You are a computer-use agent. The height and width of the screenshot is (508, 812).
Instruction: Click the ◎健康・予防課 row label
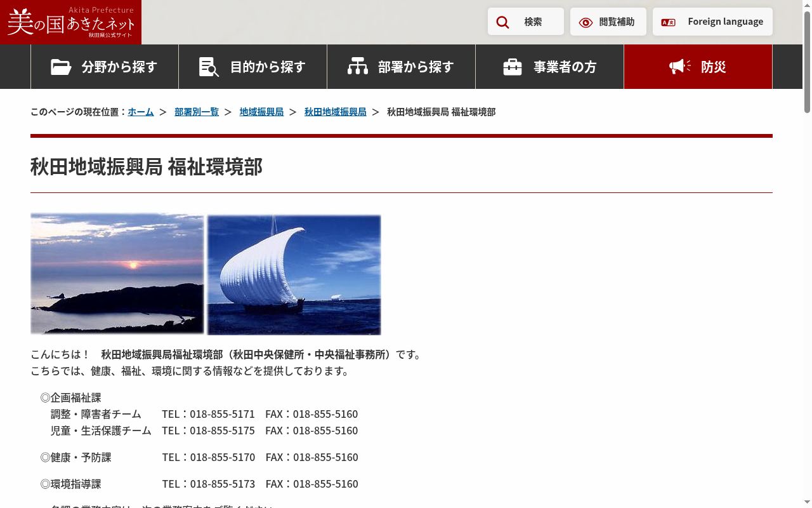coord(75,457)
